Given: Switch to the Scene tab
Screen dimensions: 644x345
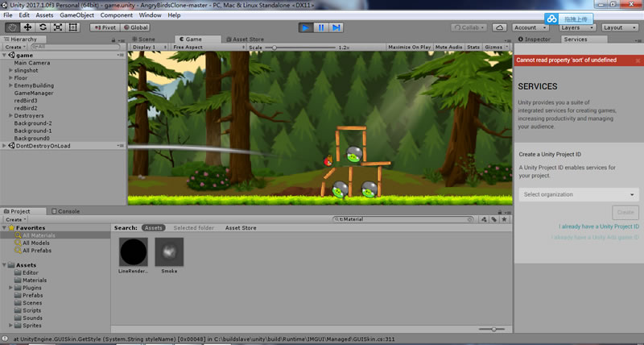Looking at the screenshot, I should (x=144, y=39).
